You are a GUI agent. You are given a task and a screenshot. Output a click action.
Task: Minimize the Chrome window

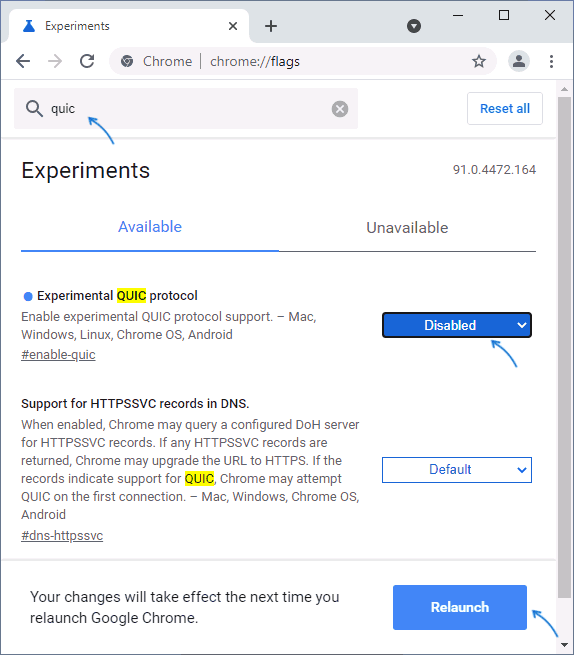[458, 15]
